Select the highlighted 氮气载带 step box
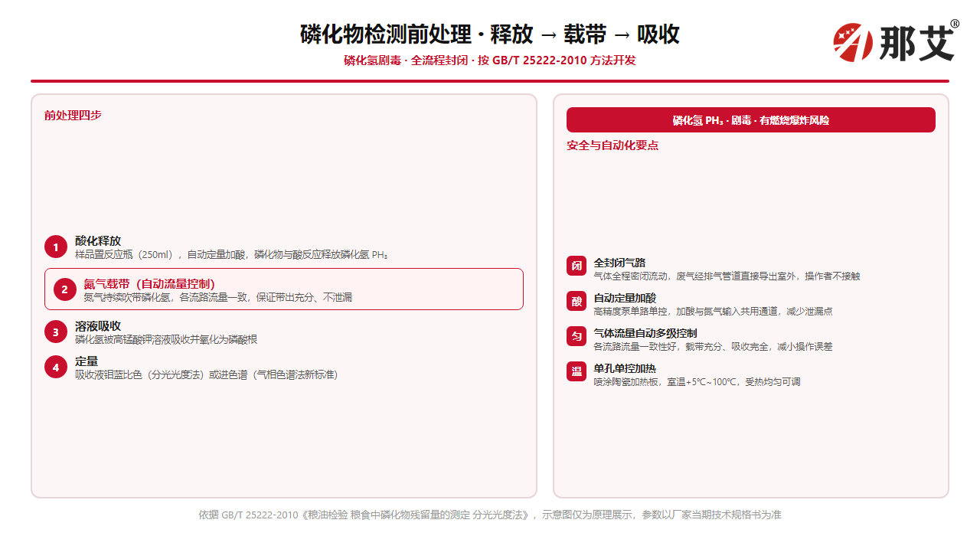 (x=284, y=289)
